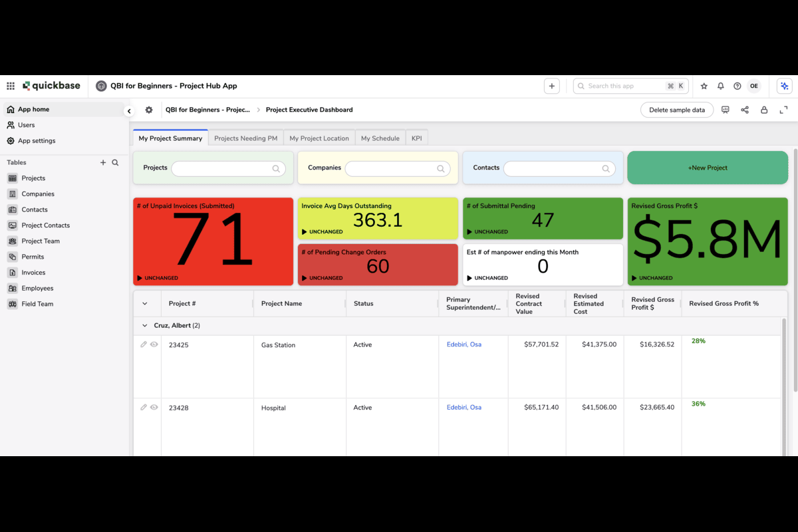This screenshot has height=532, width=798.
Task: Click the +New Project button
Action: tap(708, 168)
